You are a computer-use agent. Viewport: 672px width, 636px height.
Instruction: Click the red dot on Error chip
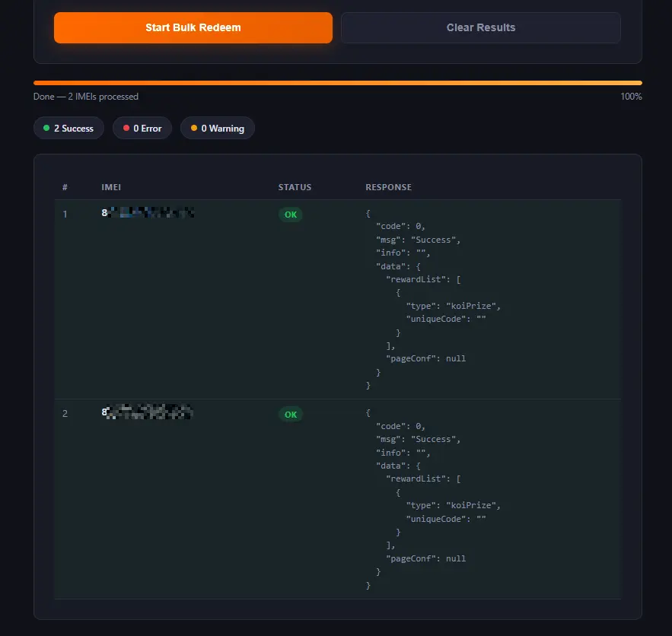[x=126, y=128]
